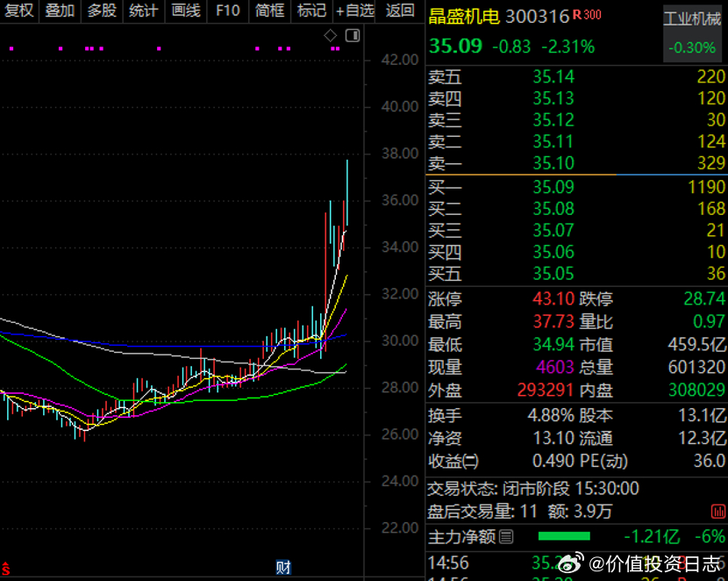Toggle the side panel layout icon
Viewport: 728px width, 581px height.
(x=353, y=35)
